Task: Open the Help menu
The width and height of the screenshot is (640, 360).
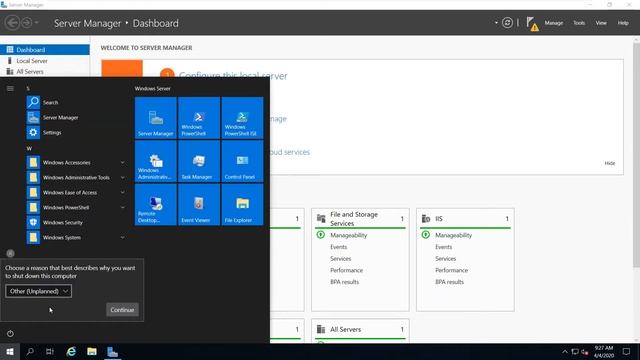Action: (x=623, y=23)
